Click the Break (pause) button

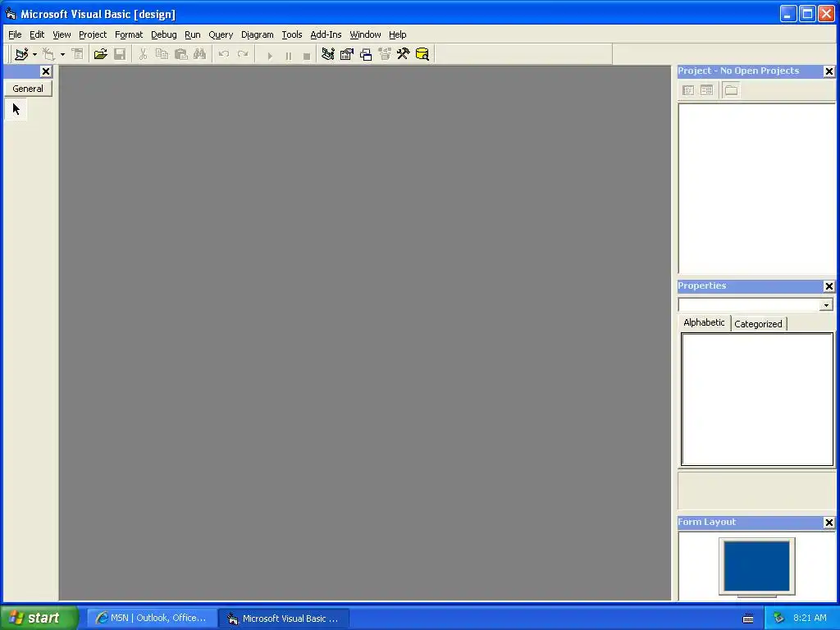coord(288,55)
